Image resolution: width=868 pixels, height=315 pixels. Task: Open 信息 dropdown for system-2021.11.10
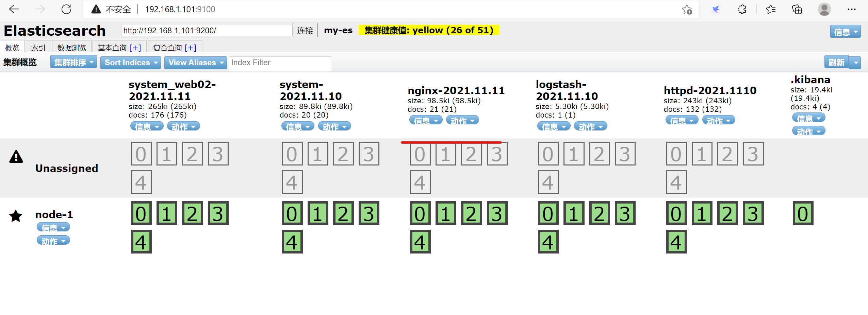298,126
